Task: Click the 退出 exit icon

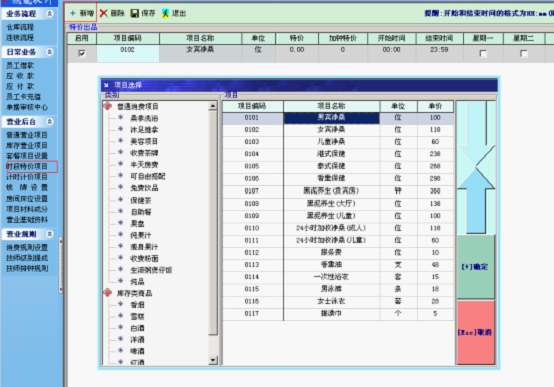Action: pos(165,13)
